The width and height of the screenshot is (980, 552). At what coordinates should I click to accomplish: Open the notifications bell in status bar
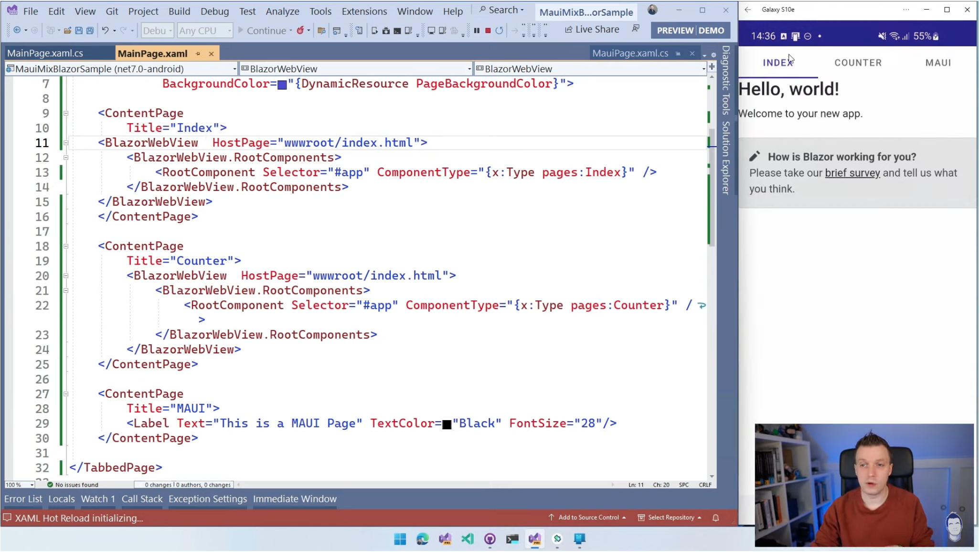coord(715,518)
